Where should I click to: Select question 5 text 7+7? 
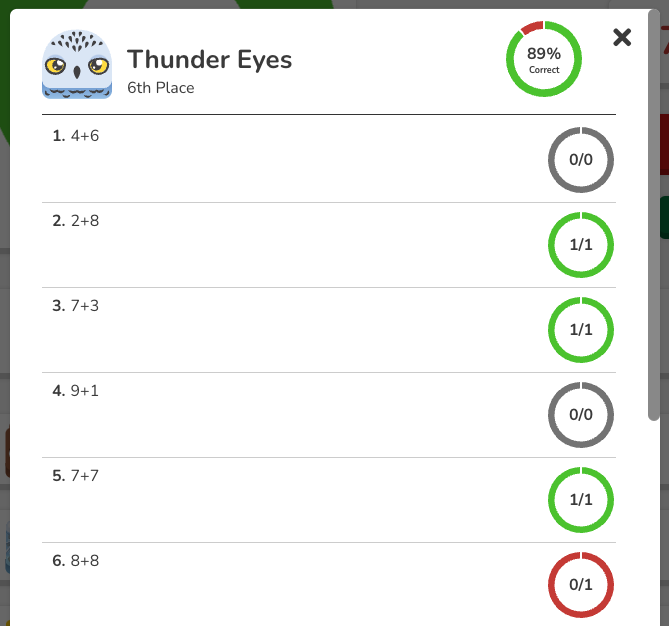point(85,475)
